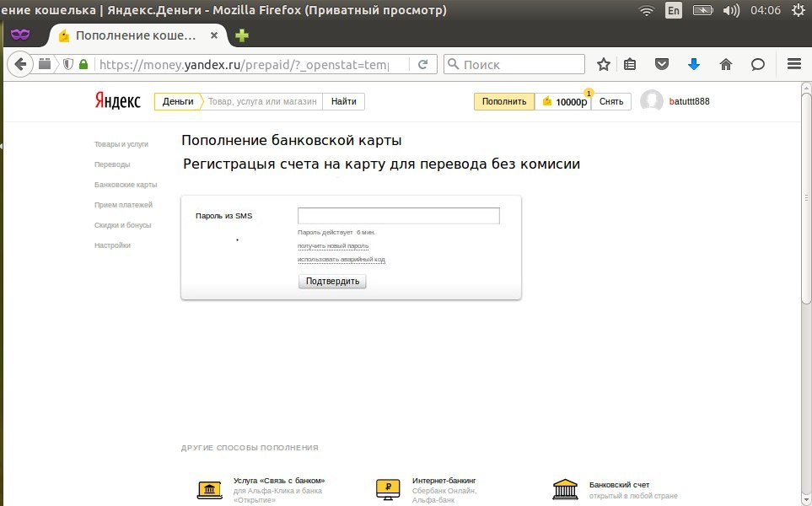Open the system volume indicator
The width and height of the screenshot is (812, 506).
[730, 10]
